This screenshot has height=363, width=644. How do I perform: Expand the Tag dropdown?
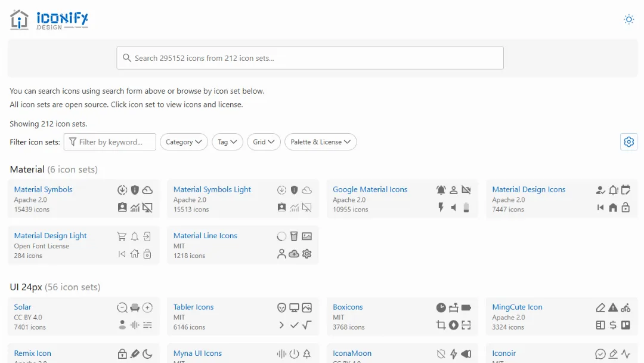(227, 142)
